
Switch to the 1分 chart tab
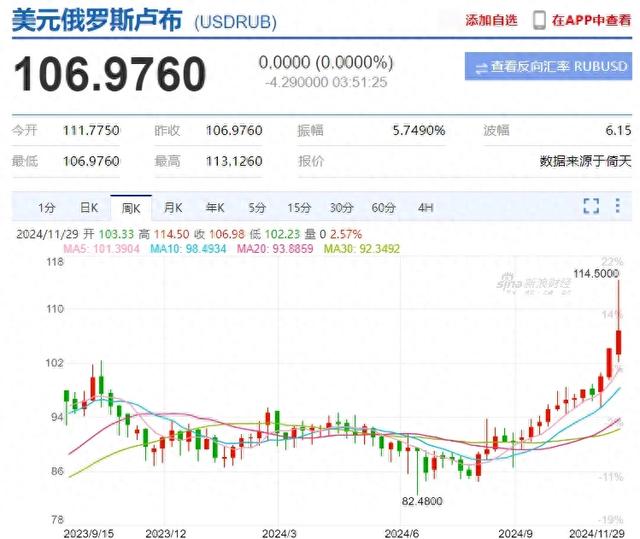click(x=47, y=208)
